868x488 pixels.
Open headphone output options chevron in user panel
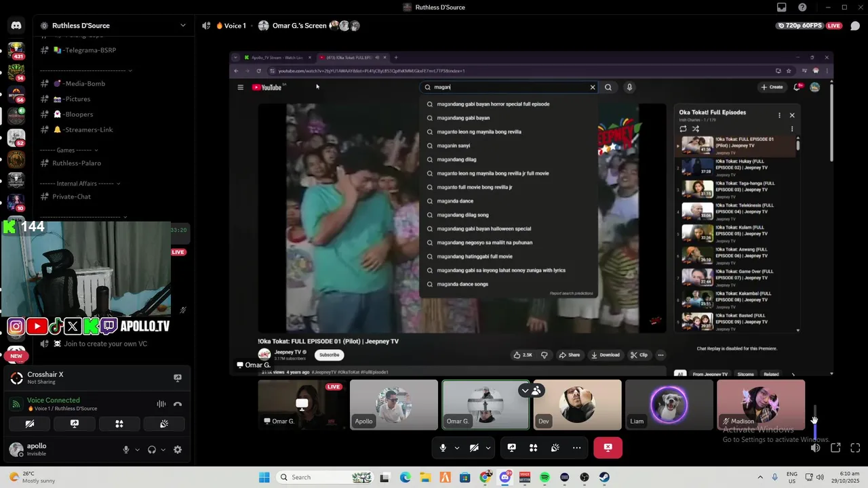pyautogui.click(x=163, y=449)
